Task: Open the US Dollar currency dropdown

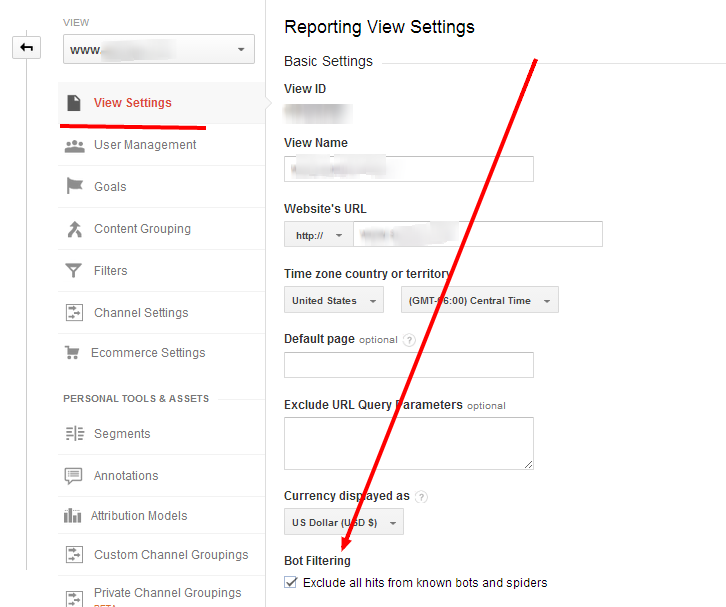Action: (344, 522)
